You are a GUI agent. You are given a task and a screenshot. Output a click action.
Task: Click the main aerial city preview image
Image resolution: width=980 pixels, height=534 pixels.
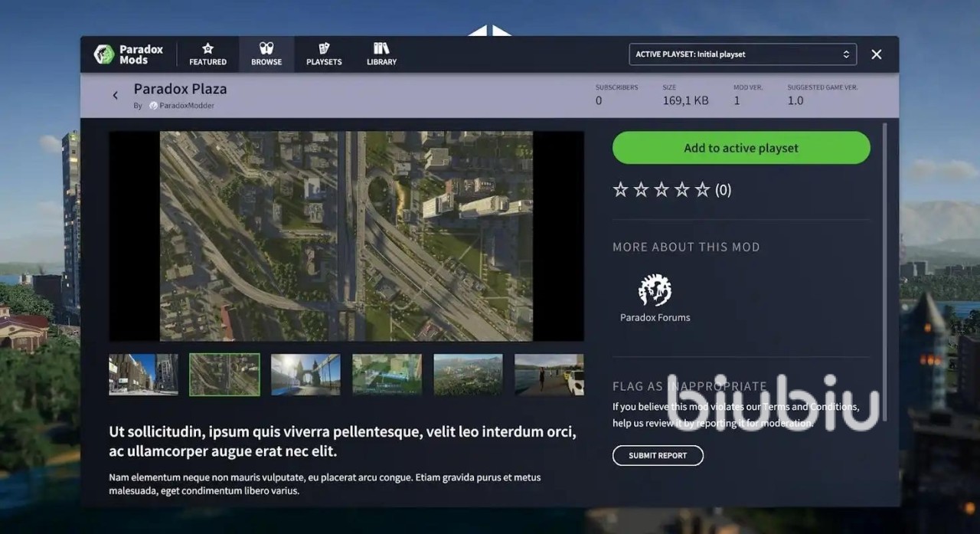point(346,236)
